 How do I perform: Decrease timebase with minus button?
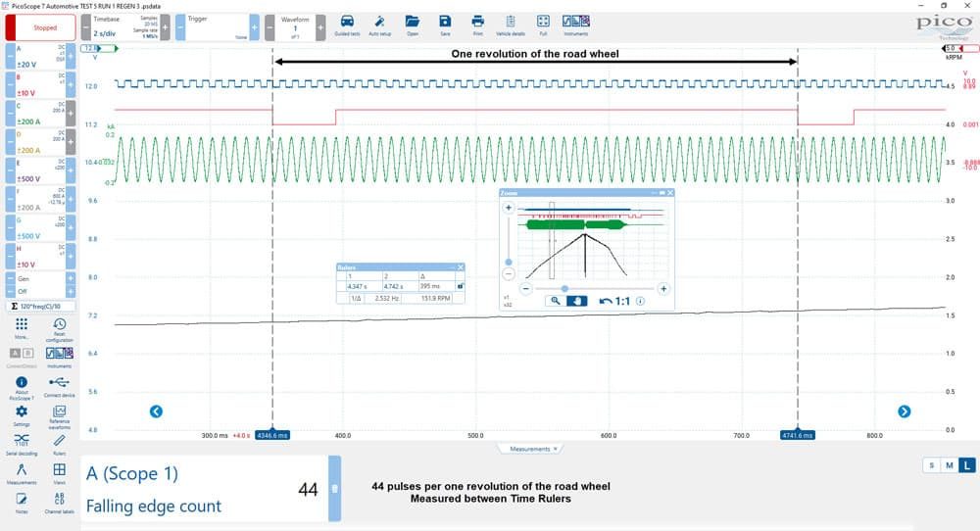85,27
